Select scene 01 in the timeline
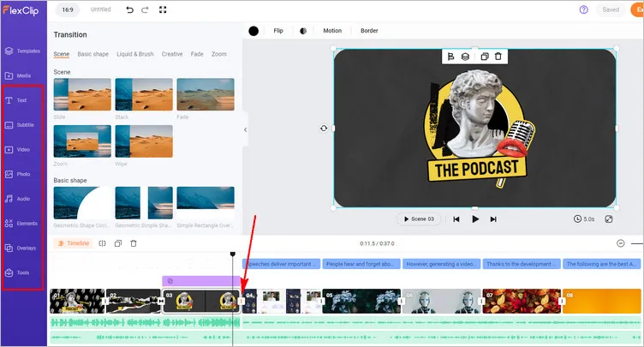 coord(77,301)
